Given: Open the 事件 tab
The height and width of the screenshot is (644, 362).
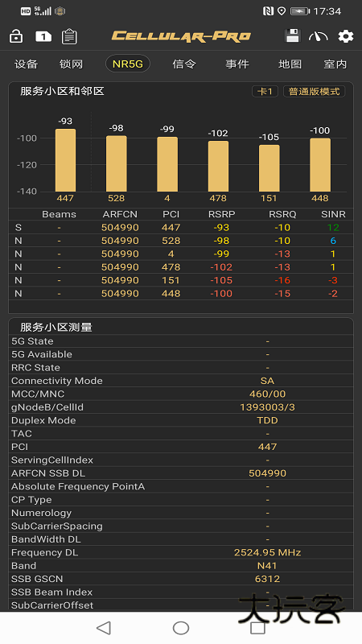Looking at the screenshot, I should pos(237,64).
